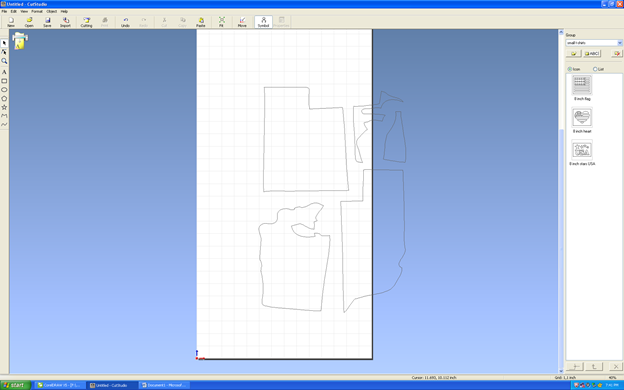This screenshot has width=624, height=390.
Task: Open the Edit menu
Action: [x=14, y=12]
